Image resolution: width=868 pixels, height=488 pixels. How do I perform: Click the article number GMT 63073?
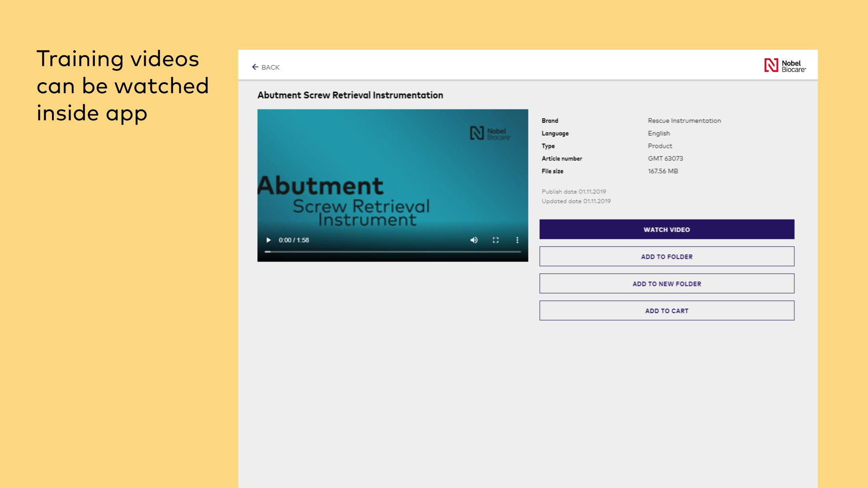665,159
